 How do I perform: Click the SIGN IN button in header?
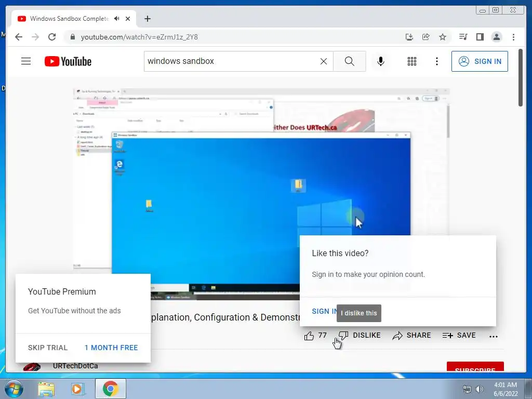[480, 61]
